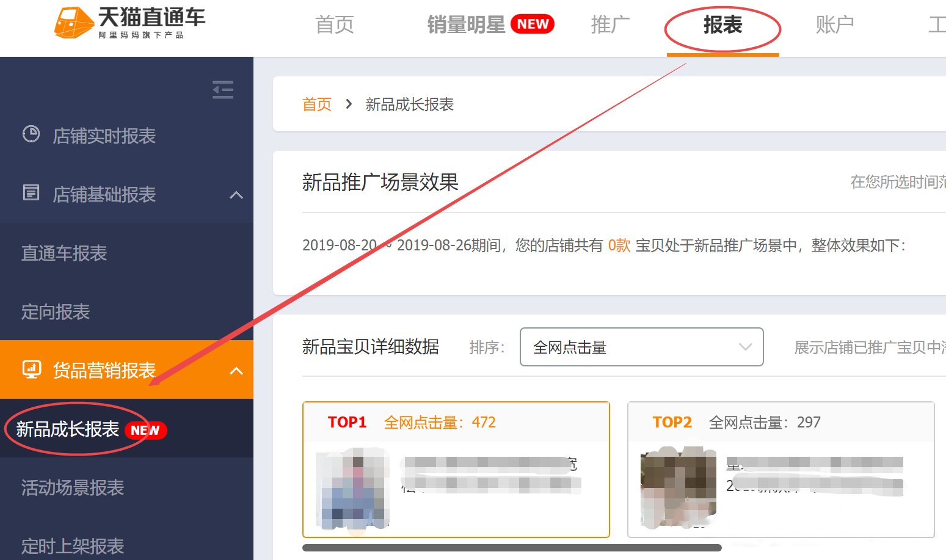Image resolution: width=946 pixels, height=560 pixels.
Task: Click the NEW badge beside 销量明星
Action: pos(532,24)
